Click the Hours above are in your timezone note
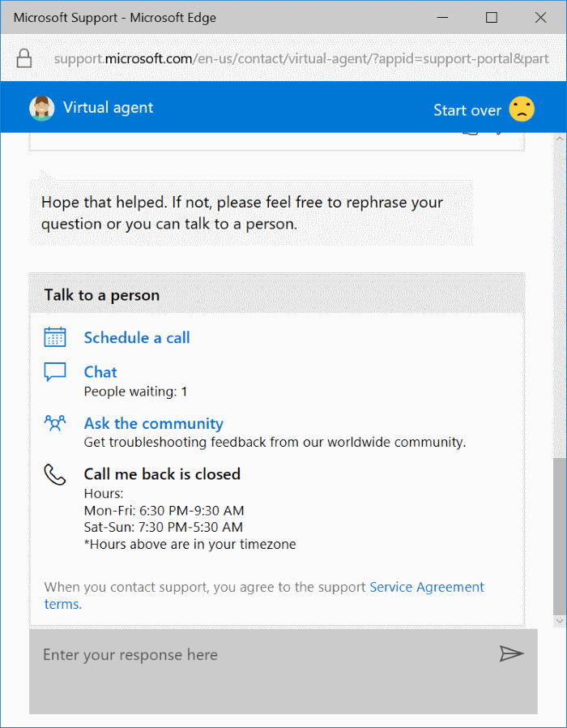Viewport: 567px width, 728px height. tap(190, 544)
